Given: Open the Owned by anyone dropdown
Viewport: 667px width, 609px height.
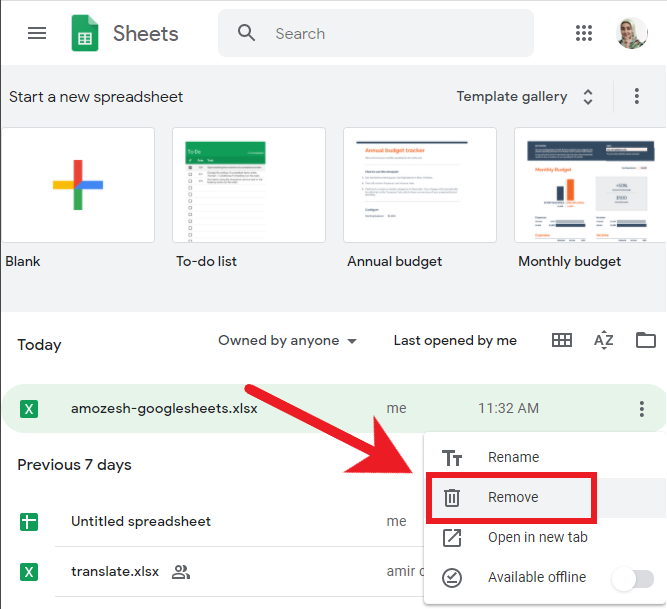Looking at the screenshot, I should pyautogui.click(x=288, y=341).
